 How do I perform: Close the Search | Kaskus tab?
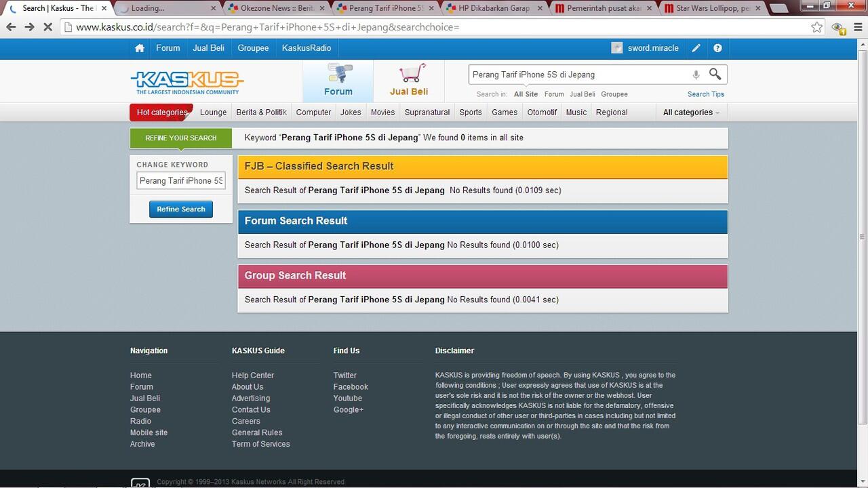point(104,8)
